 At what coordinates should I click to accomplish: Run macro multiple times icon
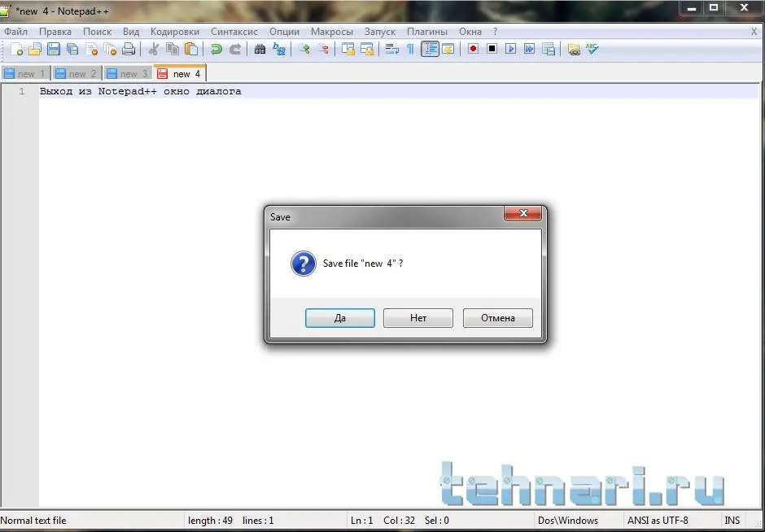coord(529,49)
